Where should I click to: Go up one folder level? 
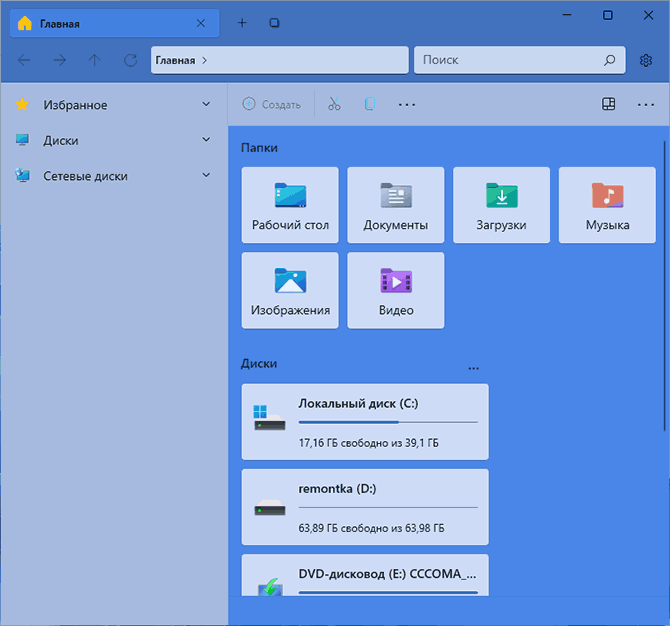(94, 60)
